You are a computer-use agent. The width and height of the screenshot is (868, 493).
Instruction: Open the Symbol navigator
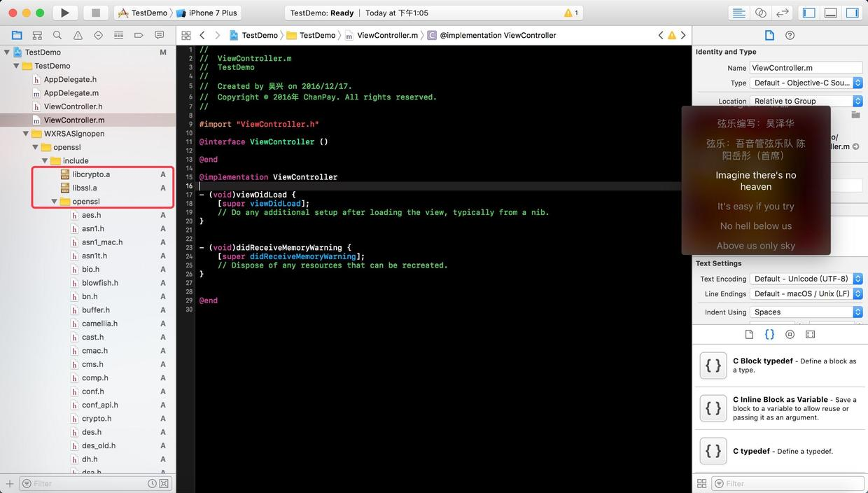37,35
